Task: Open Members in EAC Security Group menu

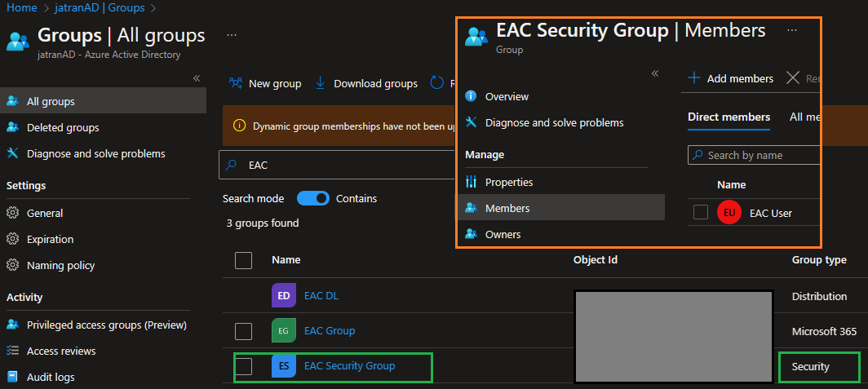Action: pyautogui.click(x=560, y=208)
